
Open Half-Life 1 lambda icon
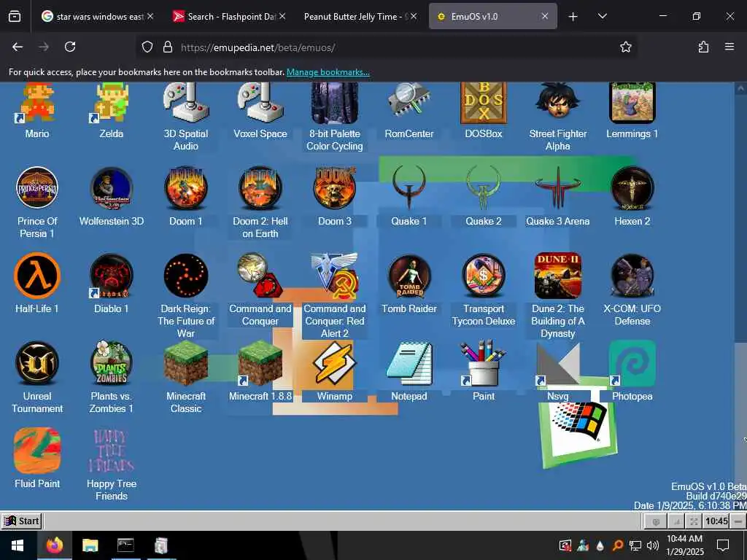point(37,276)
